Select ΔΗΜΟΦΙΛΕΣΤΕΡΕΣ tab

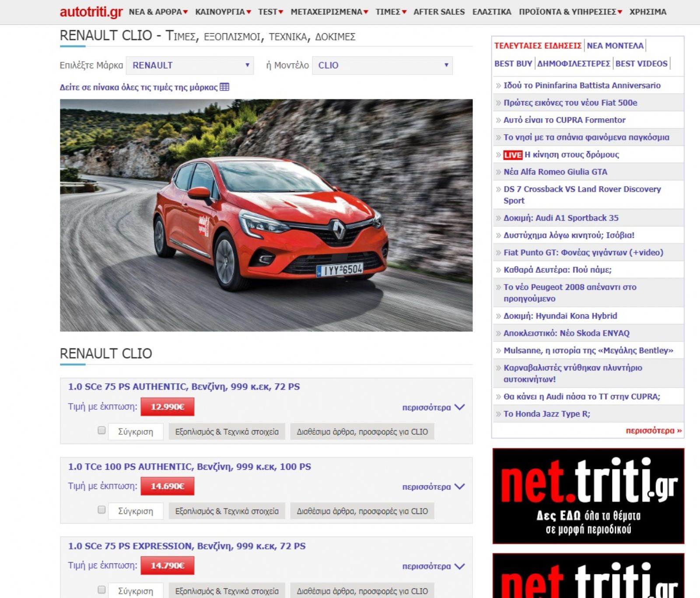574,63
